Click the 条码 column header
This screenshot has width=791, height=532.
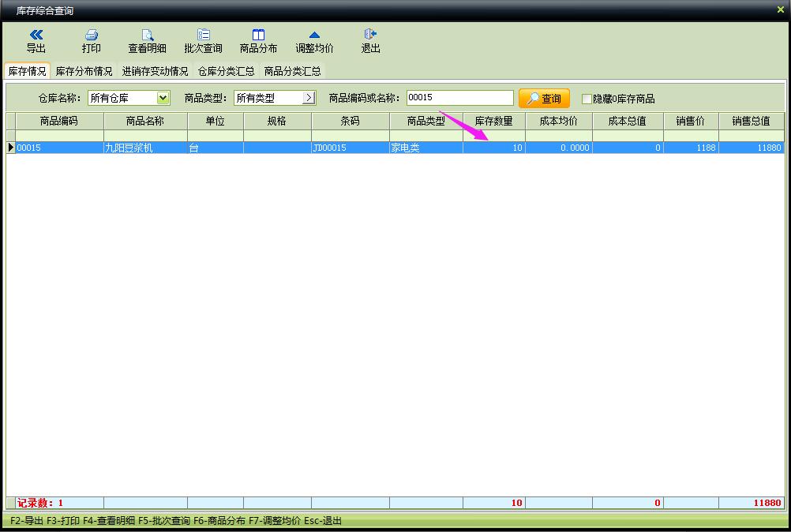[350, 121]
